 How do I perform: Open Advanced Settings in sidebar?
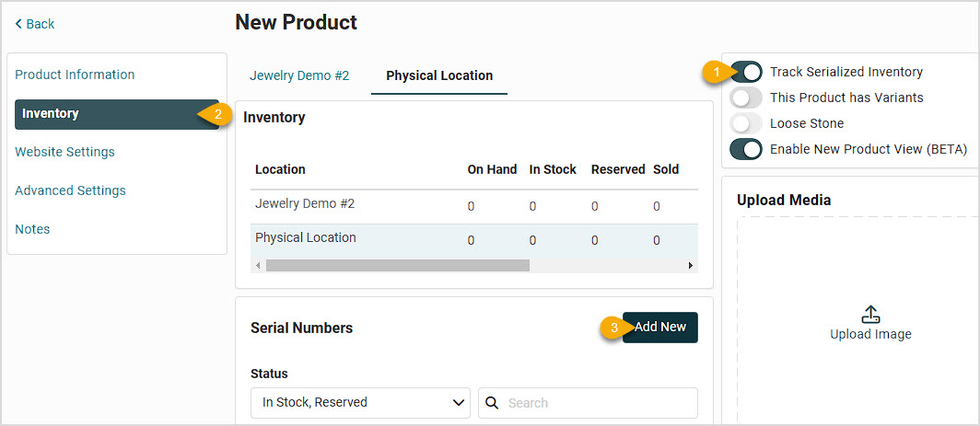70,190
